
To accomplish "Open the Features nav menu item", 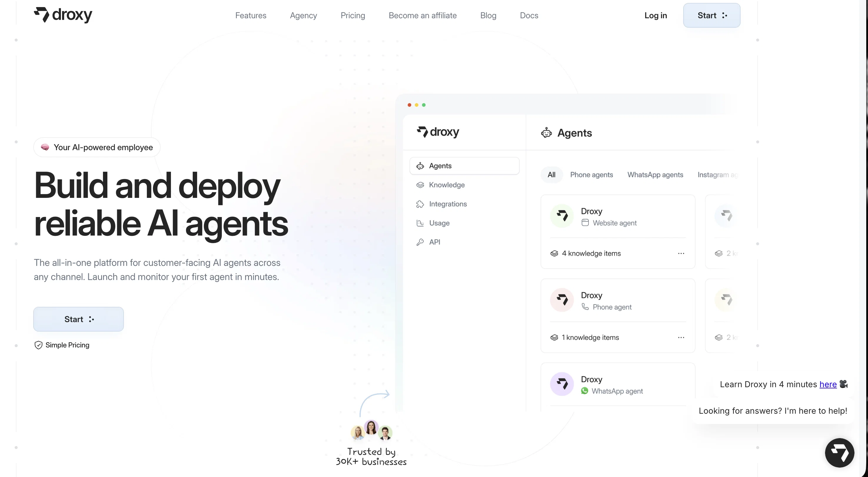I will tap(251, 16).
